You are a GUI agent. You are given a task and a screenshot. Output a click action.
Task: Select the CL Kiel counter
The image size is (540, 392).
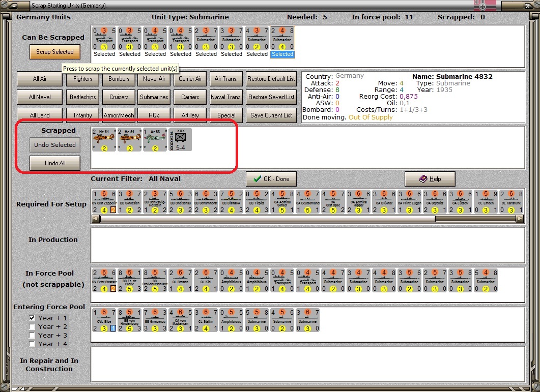coord(206,281)
